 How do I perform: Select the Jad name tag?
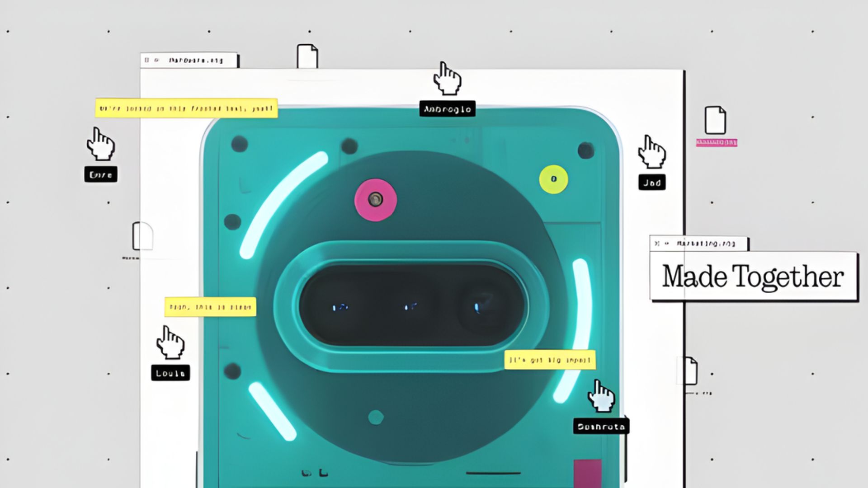point(651,183)
